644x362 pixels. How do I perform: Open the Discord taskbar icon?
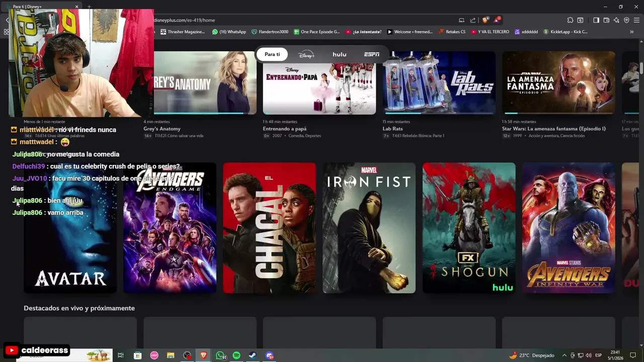click(270, 355)
